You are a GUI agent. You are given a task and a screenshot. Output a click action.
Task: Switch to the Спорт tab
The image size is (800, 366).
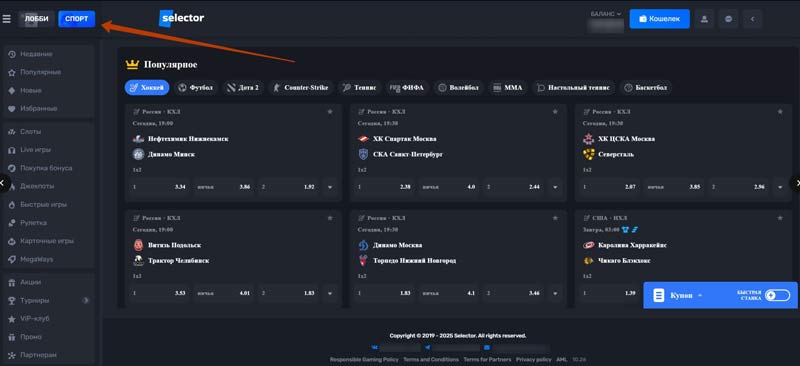coord(77,19)
